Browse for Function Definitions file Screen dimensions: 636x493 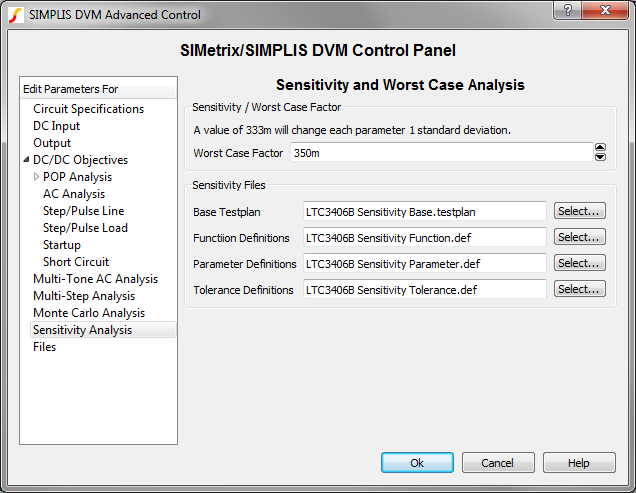click(x=580, y=237)
